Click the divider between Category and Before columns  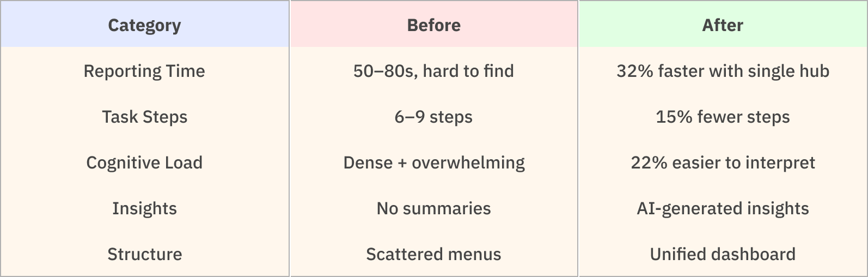(290, 138)
